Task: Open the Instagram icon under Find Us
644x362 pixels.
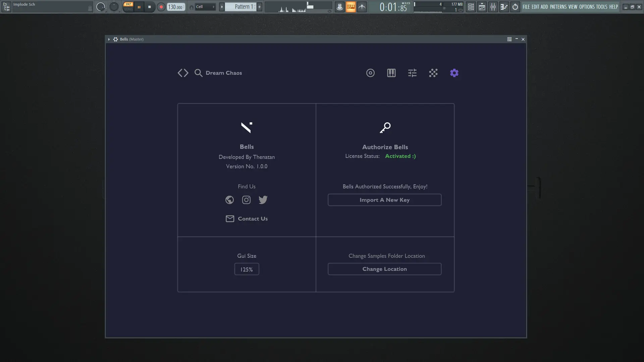Action: 246,200
